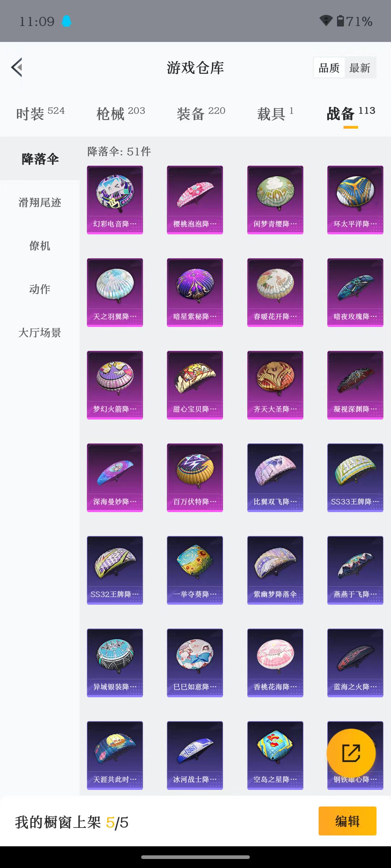Switch sorting to 品质

329,68
